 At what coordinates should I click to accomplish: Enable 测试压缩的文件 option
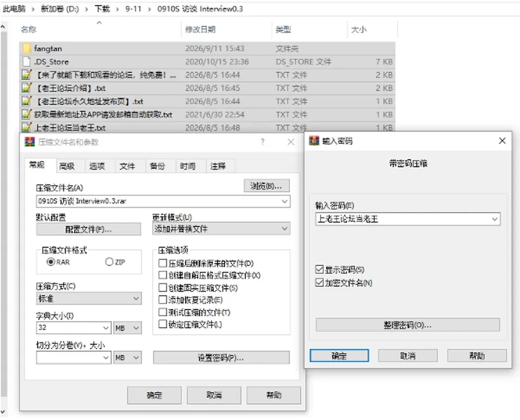coord(162,312)
